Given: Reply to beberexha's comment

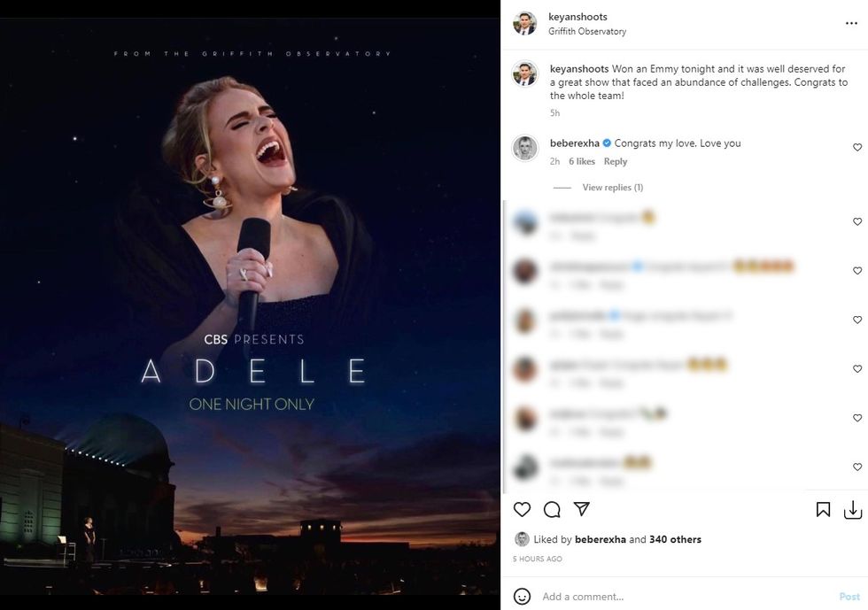Looking at the screenshot, I should [616, 161].
